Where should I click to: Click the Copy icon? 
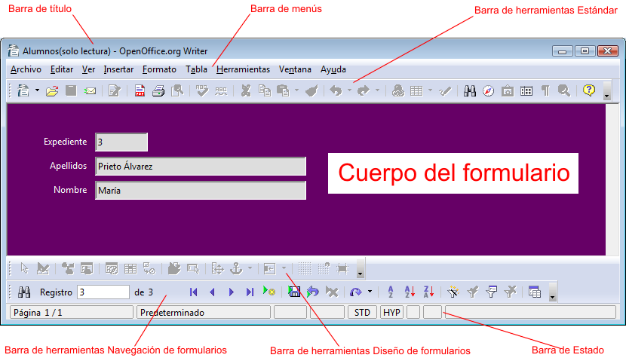[x=265, y=91]
